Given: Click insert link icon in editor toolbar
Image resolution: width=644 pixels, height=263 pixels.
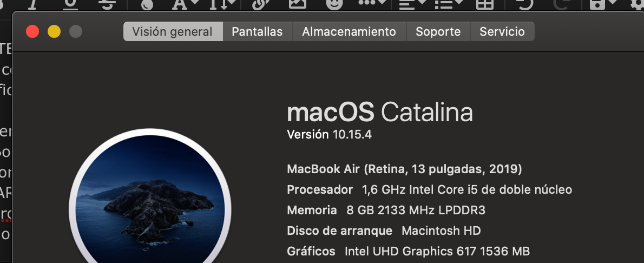Looking at the screenshot, I should pos(260,4).
